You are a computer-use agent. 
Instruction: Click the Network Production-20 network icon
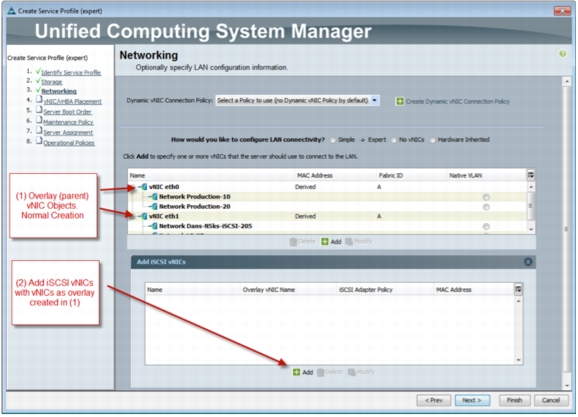tap(154, 206)
